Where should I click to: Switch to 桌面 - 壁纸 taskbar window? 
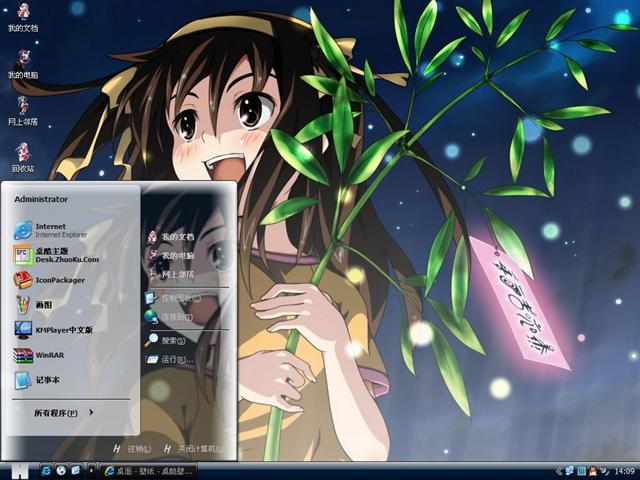(149, 471)
